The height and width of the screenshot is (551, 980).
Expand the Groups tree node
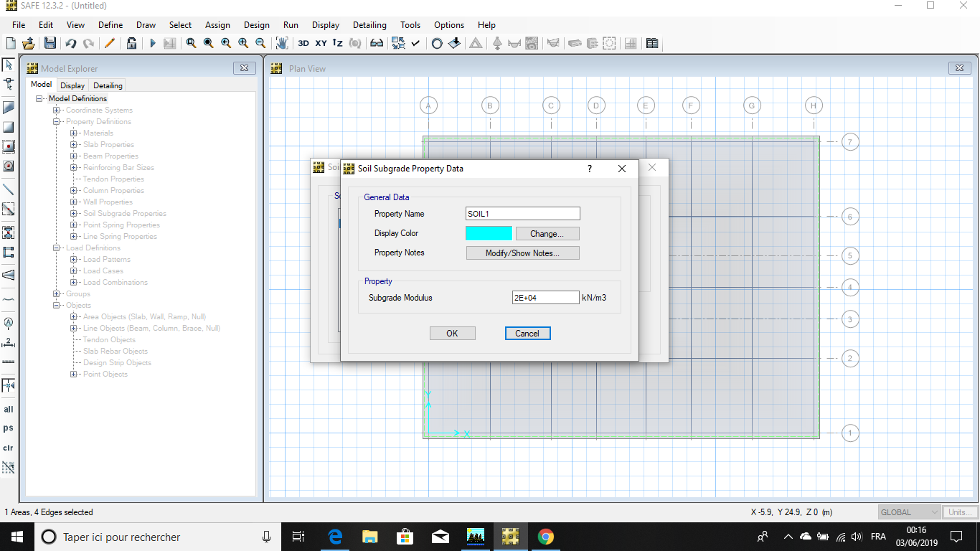(56, 293)
